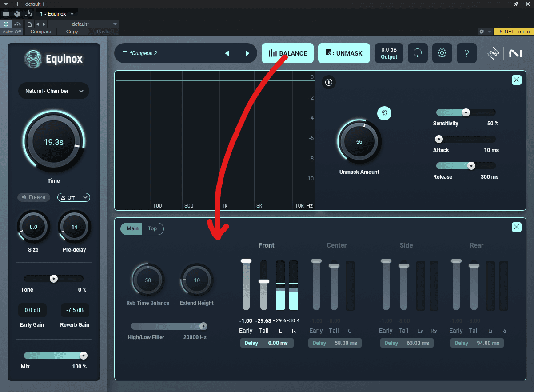The width and height of the screenshot is (534, 392).
Task: Click the Side Delay 63.00 ms field
Action: 407,343
